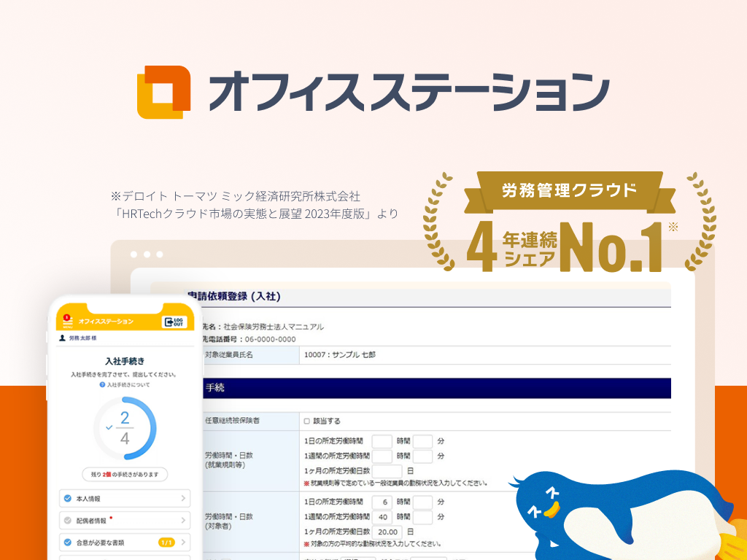Click the 1ヶ月の所定労働日数 input showing 20.00
The width and height of the screenshot is (747, 560).
coord(386,532)
